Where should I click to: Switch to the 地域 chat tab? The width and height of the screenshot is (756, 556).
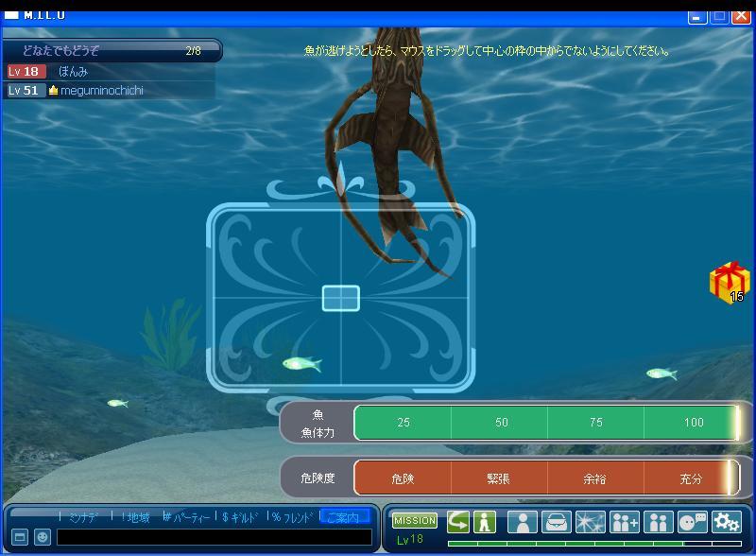coord(134,517)
